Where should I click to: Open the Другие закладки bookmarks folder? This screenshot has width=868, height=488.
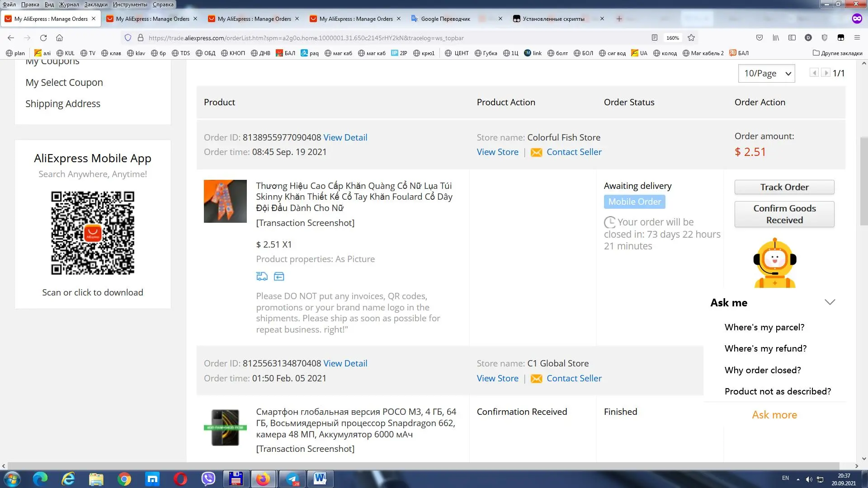pyautogui.click(x=838, y=53)
